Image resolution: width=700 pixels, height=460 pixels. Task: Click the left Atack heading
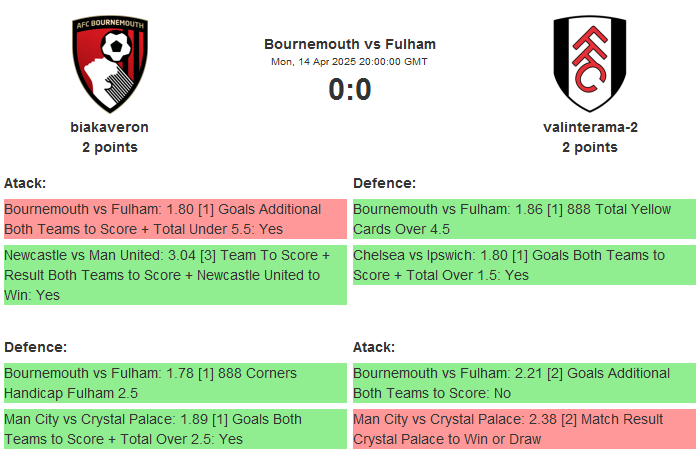25,183
